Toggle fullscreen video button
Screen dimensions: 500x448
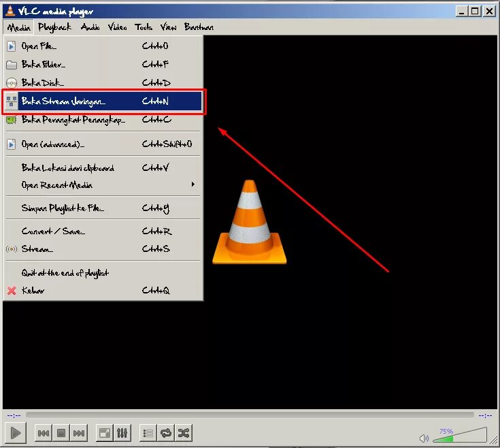[x=105, y=433]
